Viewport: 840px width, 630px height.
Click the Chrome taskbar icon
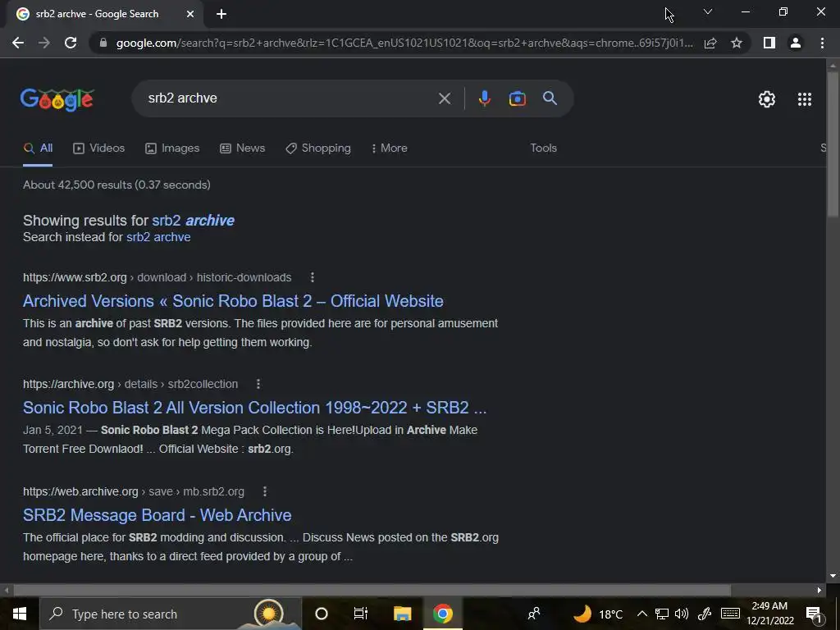[442, 614]
